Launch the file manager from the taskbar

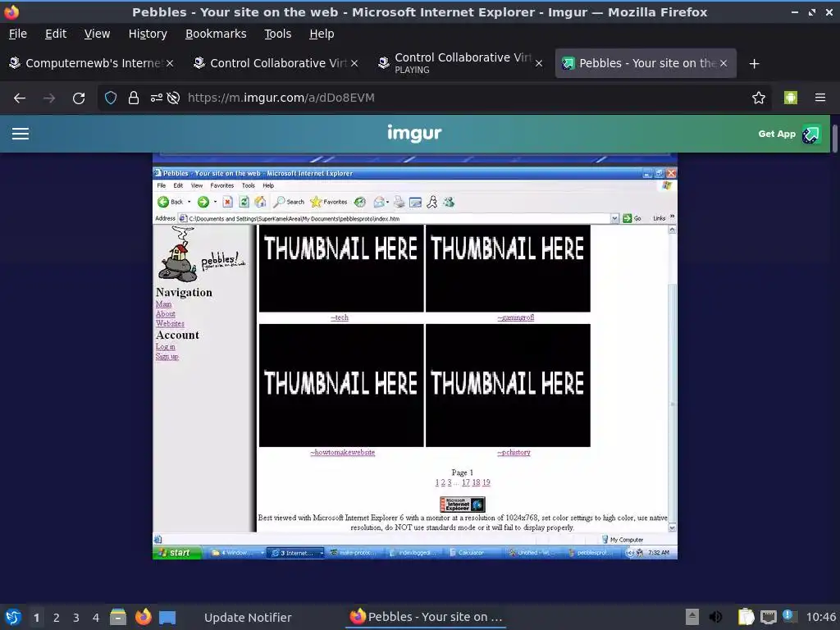click(118, 617)
